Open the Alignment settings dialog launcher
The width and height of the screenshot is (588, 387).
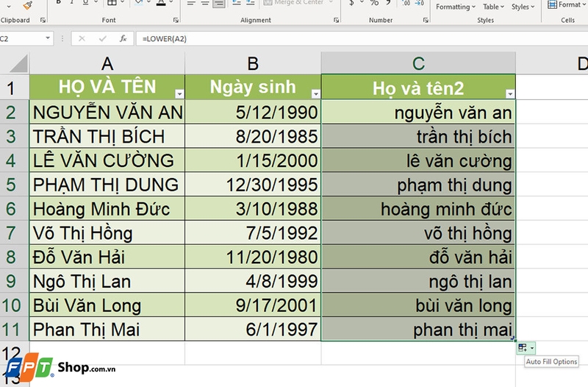pyautogui.click(x=336, y=21)
